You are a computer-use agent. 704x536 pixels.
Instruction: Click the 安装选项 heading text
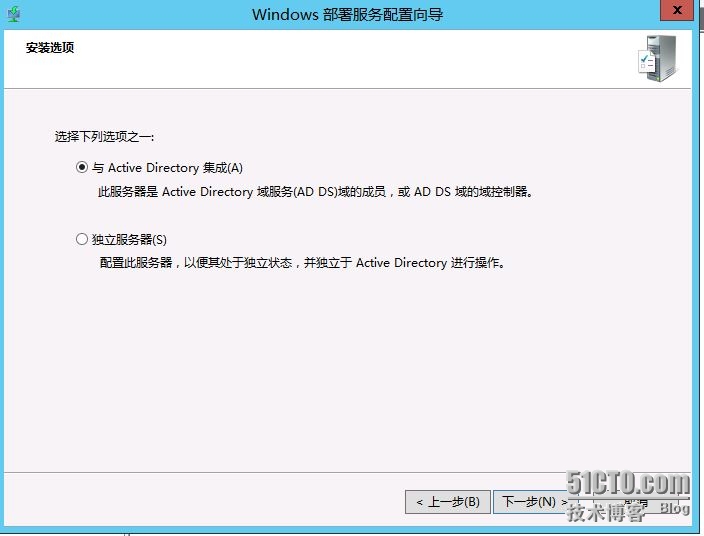[x=50, y=47]
